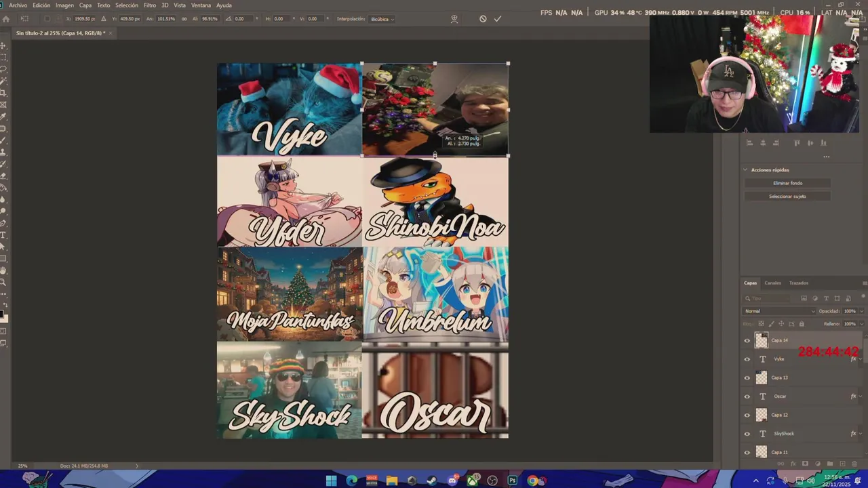Viewport: 868px width, 488px height.
Task: Switch to warp mode icon
Action: click(454, 19)
